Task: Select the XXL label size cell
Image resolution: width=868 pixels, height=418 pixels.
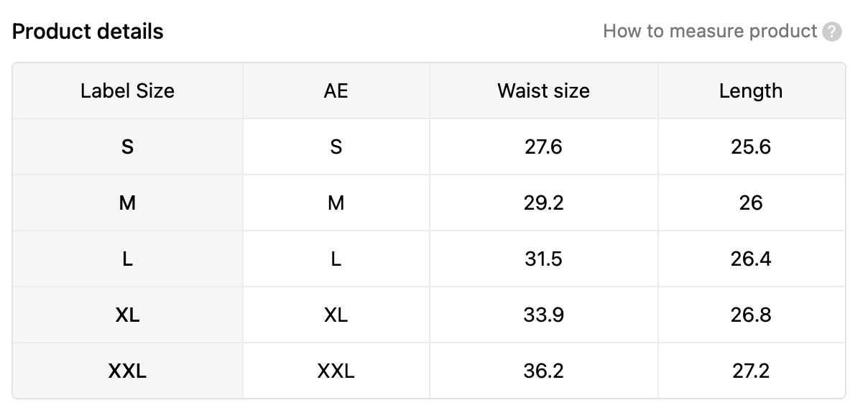Action: 127,371
